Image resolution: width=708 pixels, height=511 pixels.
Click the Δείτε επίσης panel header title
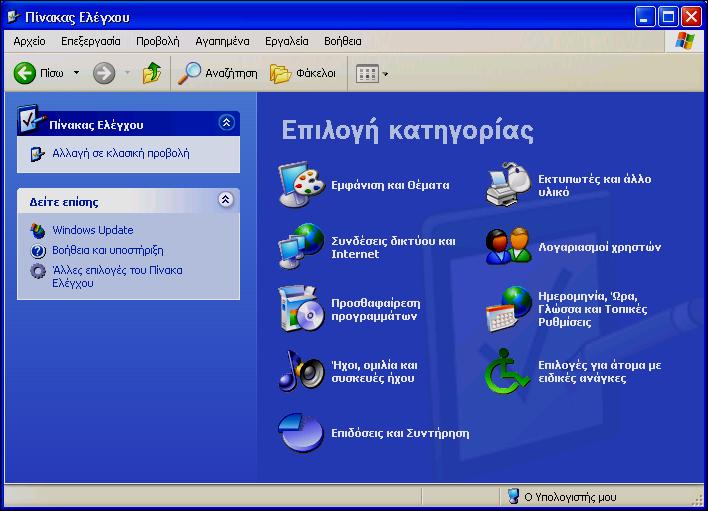[x=64, y=202]
